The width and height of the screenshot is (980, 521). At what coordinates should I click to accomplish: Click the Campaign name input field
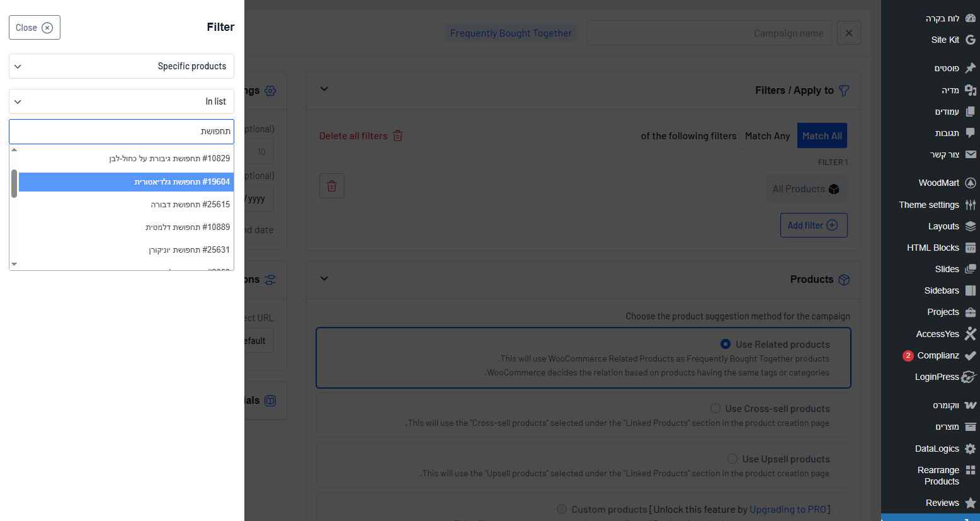(x=709, y=33)
